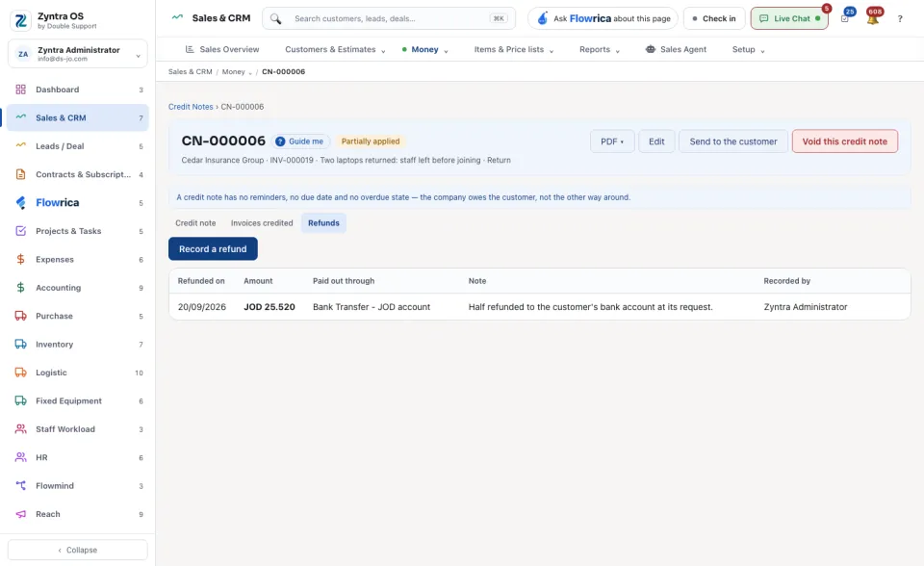This screenshot has height=566, width=924.
Task: Click the HR people icon
Action: pos(20,457)
